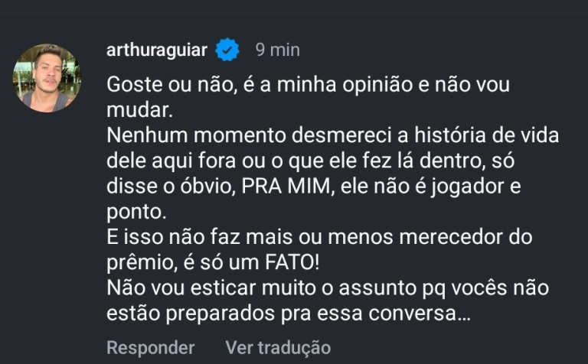
Task: Click the word "opinião" in the first line
Action: (370, 85)
